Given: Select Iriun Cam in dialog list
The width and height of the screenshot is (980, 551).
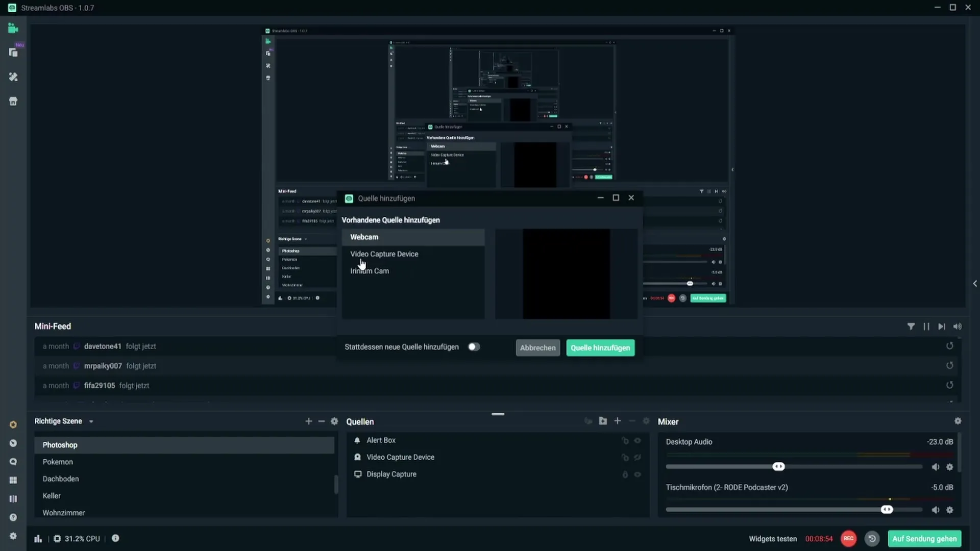Looking at the screenshot, I should [413, 271].
